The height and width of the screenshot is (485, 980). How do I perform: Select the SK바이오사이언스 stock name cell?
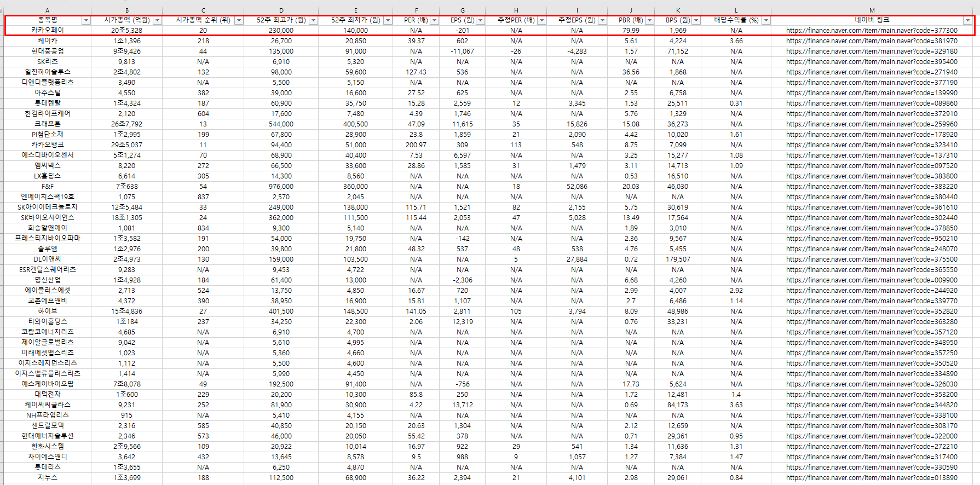48,218
